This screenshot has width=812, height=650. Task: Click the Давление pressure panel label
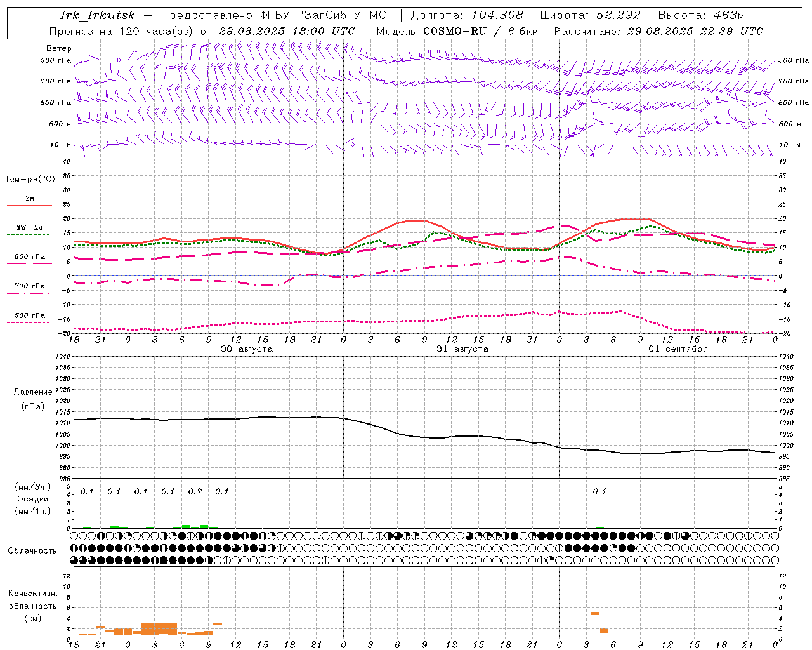click(33, 392)
